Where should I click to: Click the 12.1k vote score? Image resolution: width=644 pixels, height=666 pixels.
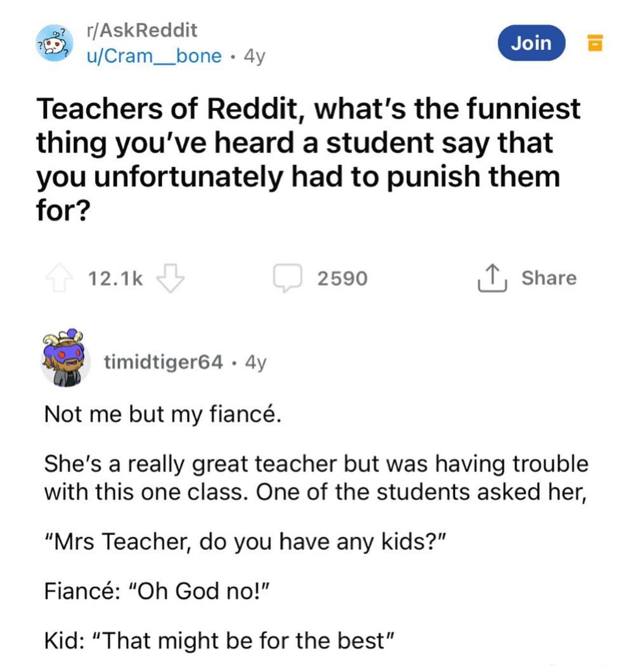(115, 279)
